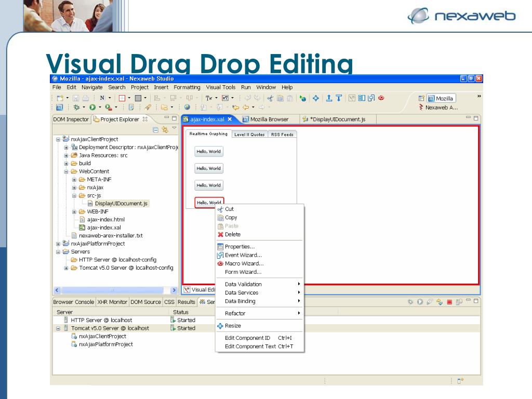Expand the Tomcat v5.0 Server @ localhost-config node

click(x=66, y=268)
